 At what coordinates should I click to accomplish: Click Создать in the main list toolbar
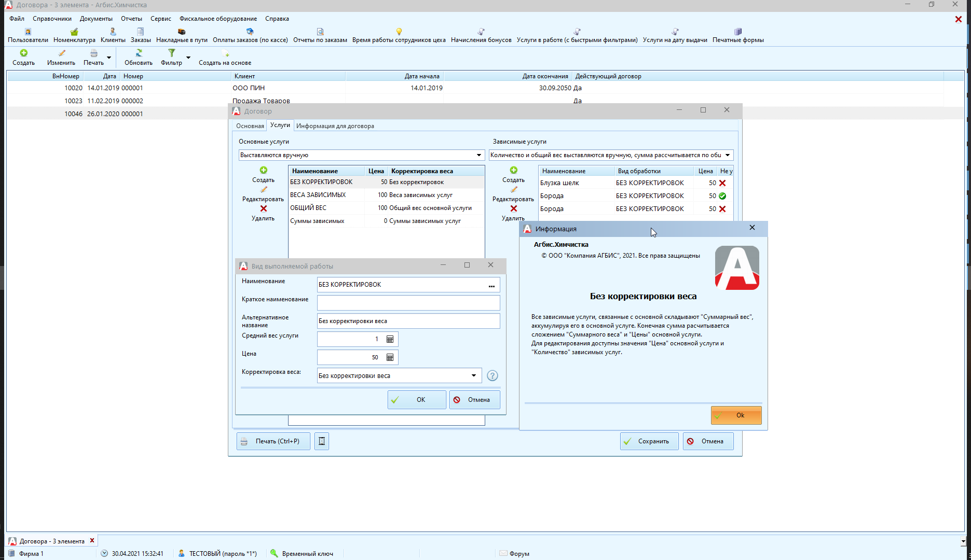point(24,58)
